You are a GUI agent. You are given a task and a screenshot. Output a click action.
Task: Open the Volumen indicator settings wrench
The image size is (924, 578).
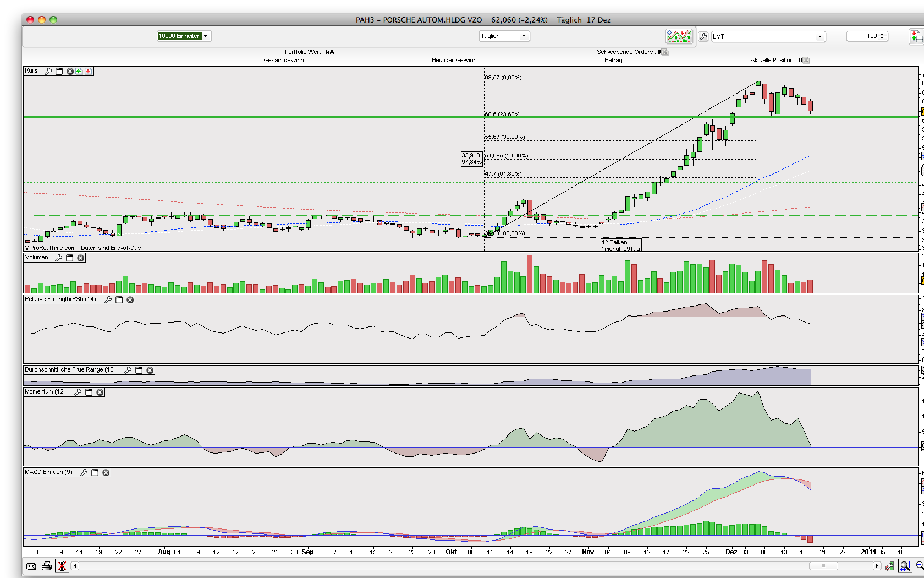tap(59, 258)
